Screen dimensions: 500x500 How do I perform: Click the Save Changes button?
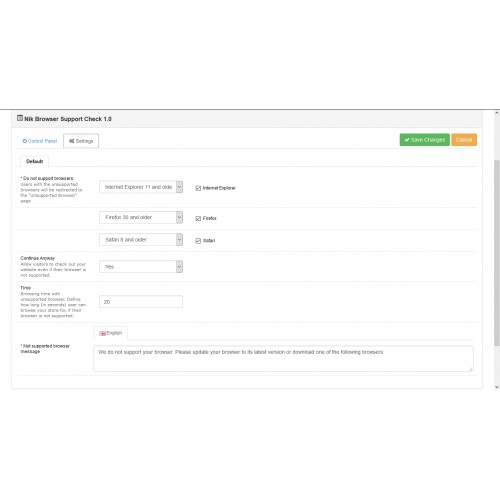pyautogui.click(x=425, y=140)
